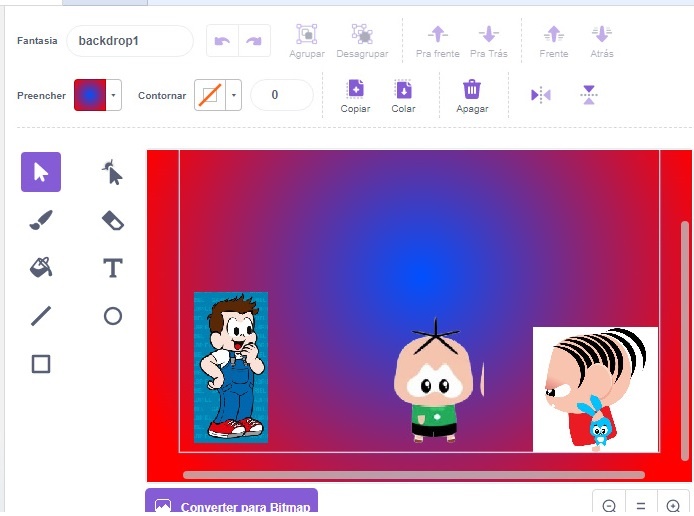The height and width of the screenshot is (516, 694).
Task: Click the Redo arrow
Action: click(254, 41)
